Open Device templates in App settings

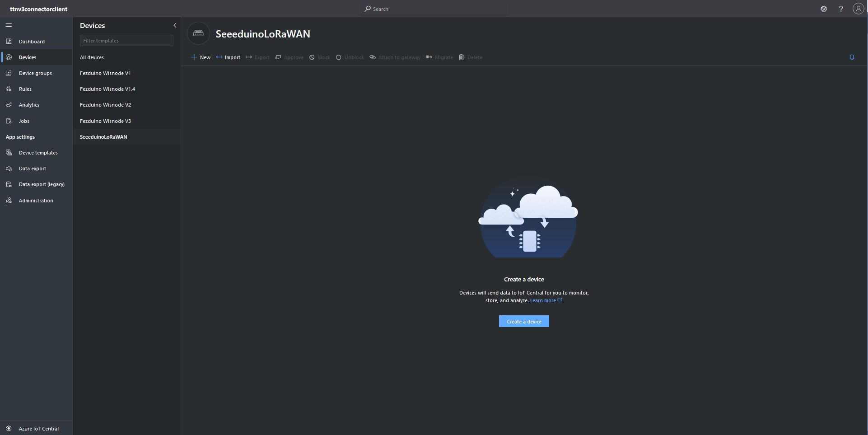[38, 153]
